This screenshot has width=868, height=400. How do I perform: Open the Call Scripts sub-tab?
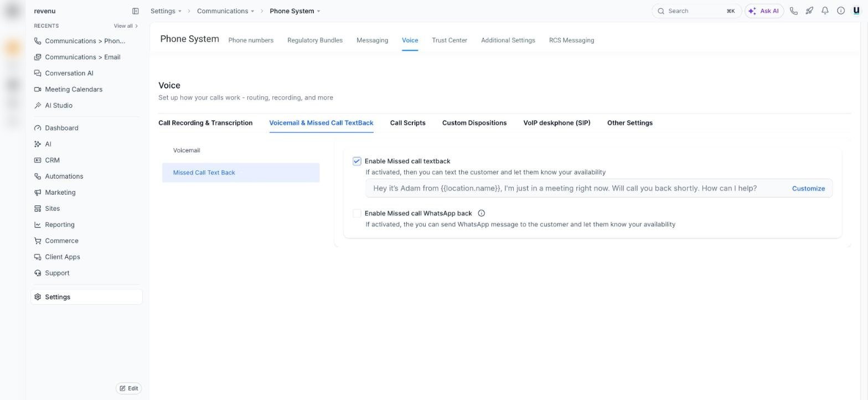coord(407,123)
